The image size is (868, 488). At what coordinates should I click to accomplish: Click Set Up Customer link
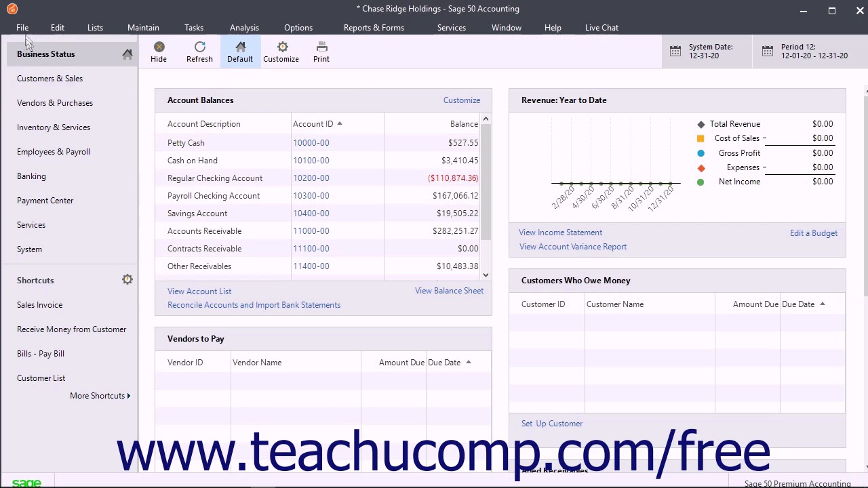click(x=552, y=424)
